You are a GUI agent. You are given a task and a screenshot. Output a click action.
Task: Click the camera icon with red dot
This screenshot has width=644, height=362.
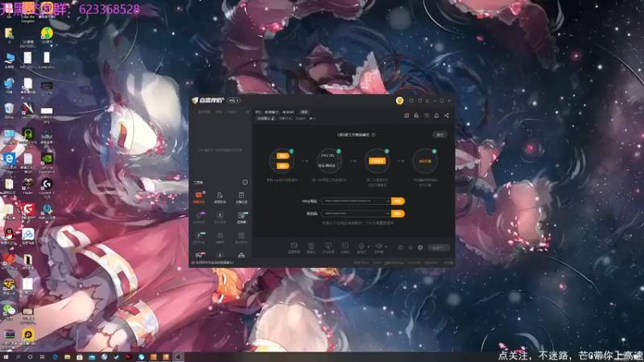point(407,115)
